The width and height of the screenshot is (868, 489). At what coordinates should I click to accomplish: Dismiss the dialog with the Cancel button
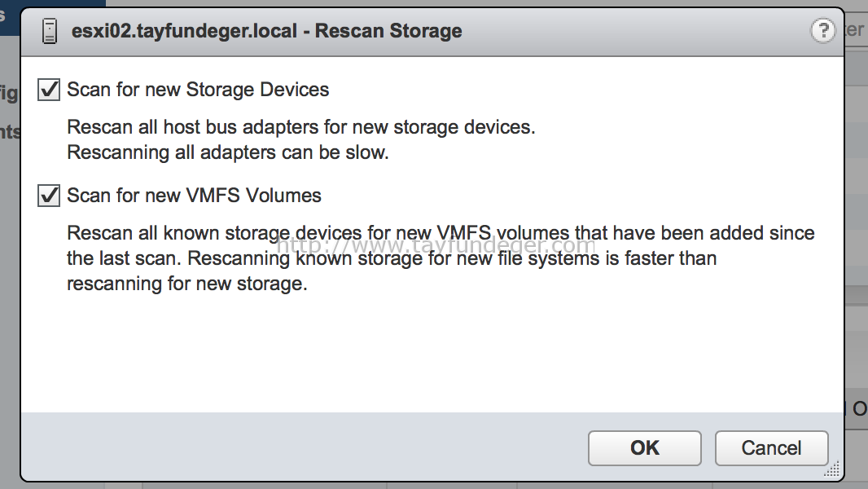(771, 448)
